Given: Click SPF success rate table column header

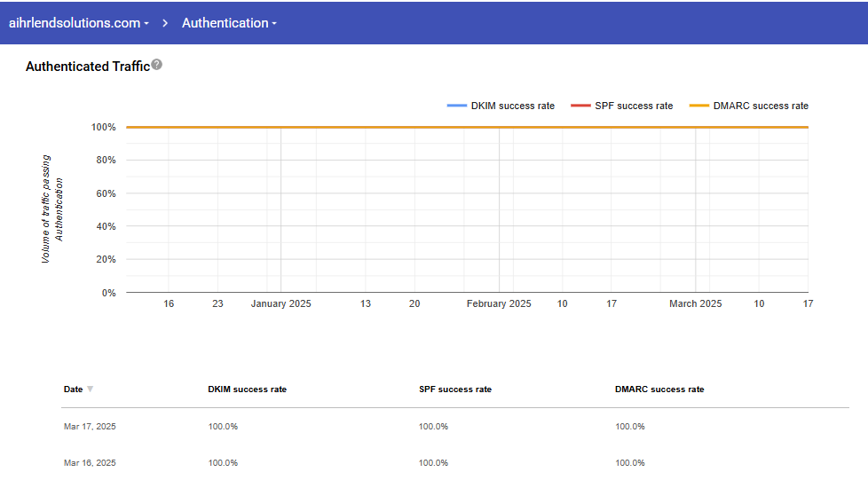Looking at the screenshot, I should coord(454,390).
